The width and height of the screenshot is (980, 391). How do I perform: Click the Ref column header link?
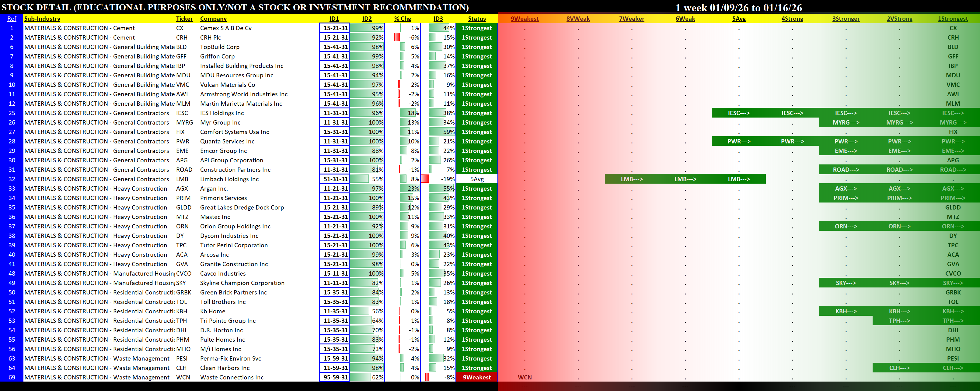12,19
